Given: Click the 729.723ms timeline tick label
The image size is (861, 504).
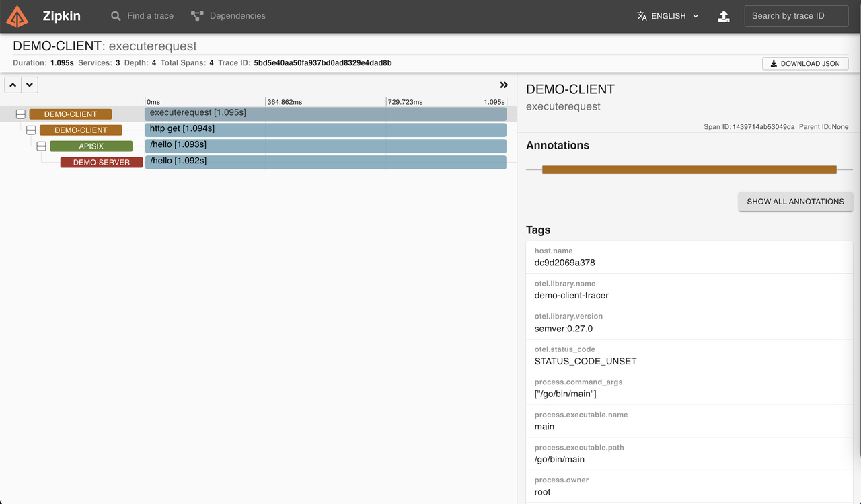Looking at the screenshot, I should (x=405, y=102).
